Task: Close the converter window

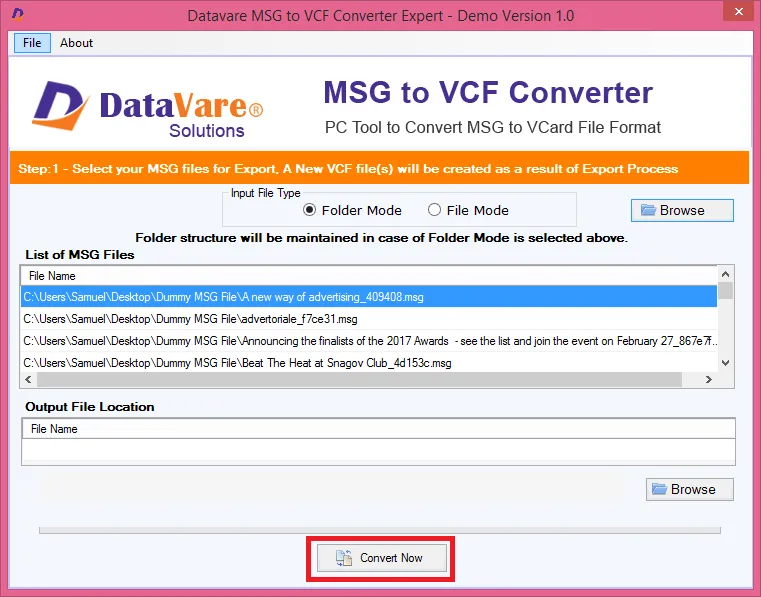Action: coord(739,11)
